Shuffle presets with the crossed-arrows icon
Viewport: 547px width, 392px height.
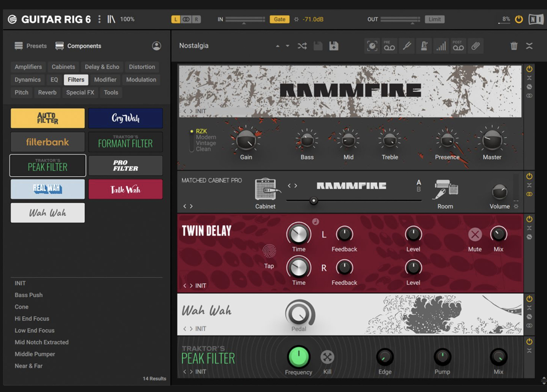point(302,46)
